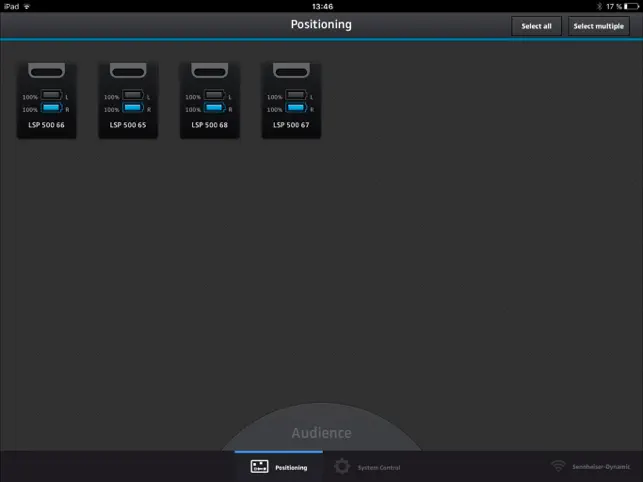The height and width of the screenshot is (482, 643).
Task: Tap the Bluetooth icon in status bar
Action: point(599,6)
